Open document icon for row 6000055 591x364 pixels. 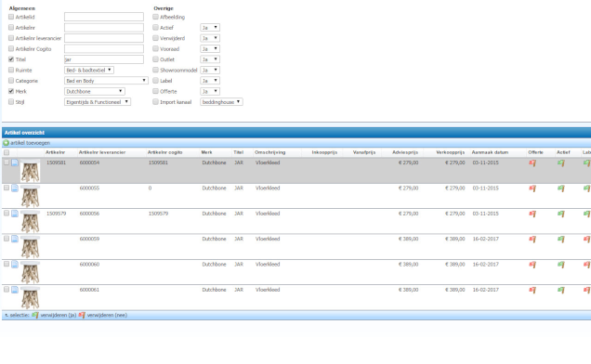tap(15, 188)
